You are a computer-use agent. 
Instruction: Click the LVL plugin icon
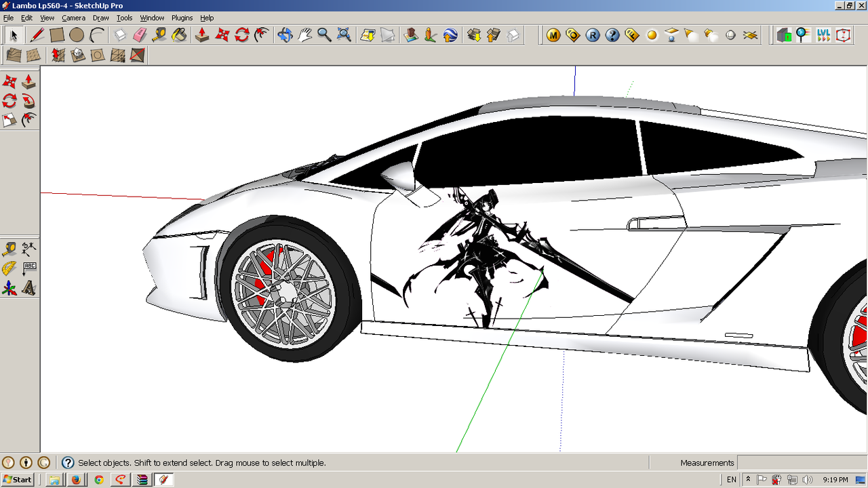tap(824, 35)
